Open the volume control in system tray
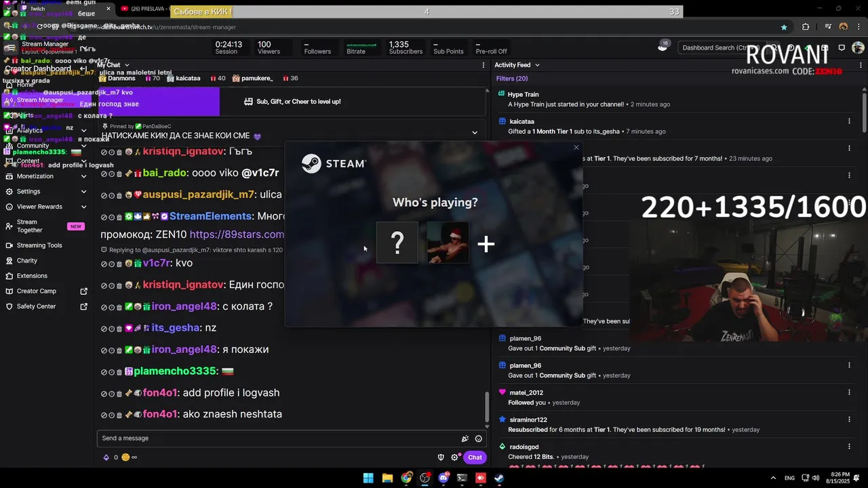This screenshot has height=488, width=868. 816,478
